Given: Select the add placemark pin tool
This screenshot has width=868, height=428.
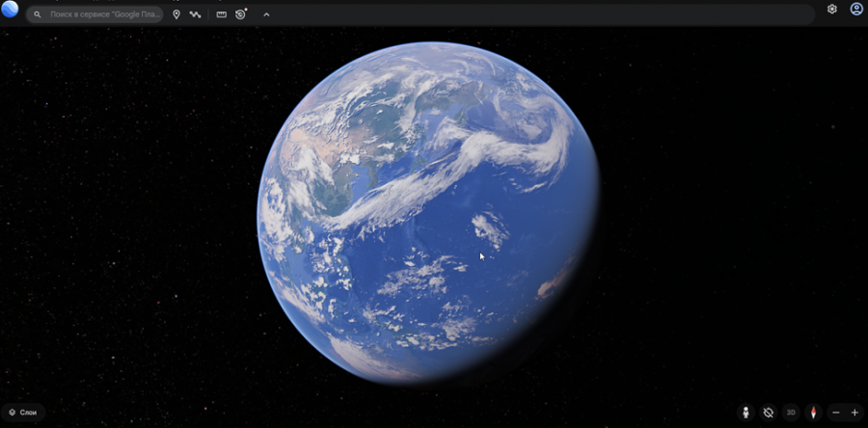Looking at the screenshot, I should (x=176, y=14).
